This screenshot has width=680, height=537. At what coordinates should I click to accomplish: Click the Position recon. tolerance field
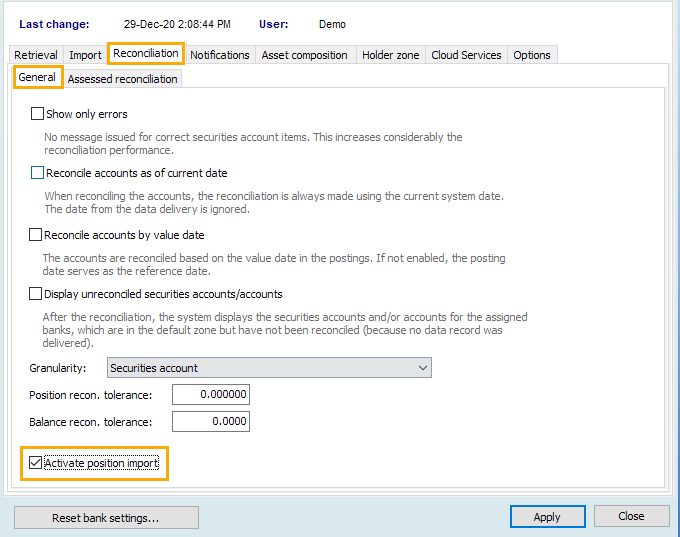click(210, 395)
